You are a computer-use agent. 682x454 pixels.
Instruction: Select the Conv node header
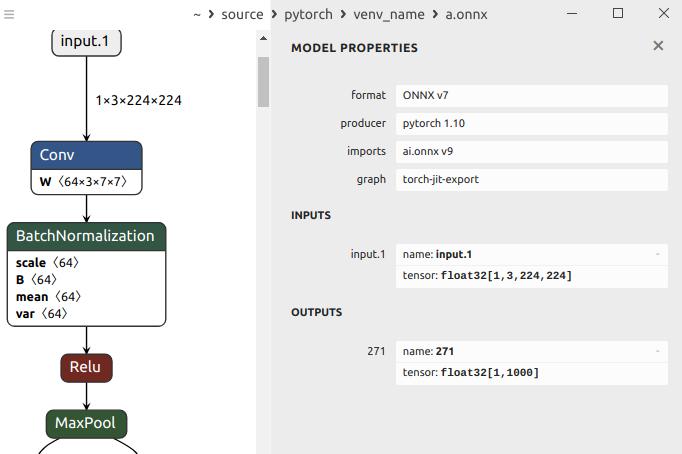(86, 155)
